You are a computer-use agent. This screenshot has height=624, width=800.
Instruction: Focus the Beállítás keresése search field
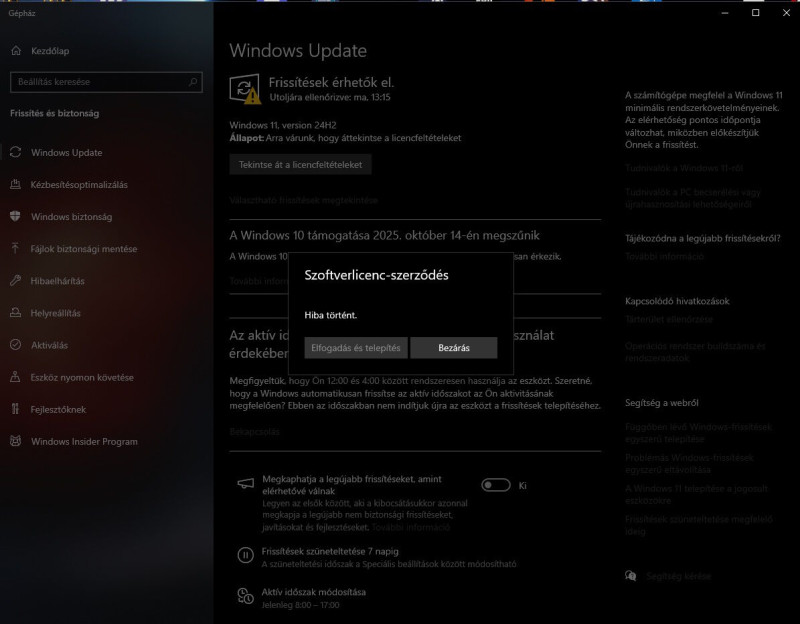point(106,82)
